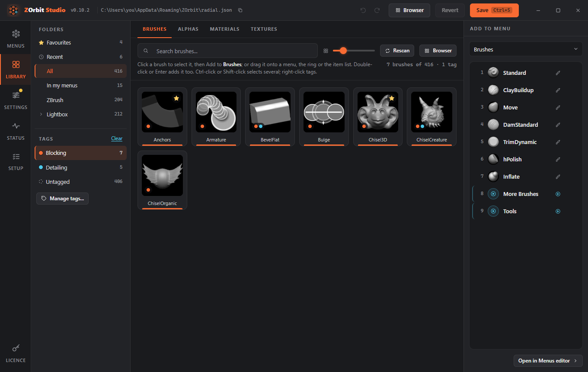Toggle favourite star on Anchors brush
The width and height of the screenshot is (588, 372).
tap(176, 98)
